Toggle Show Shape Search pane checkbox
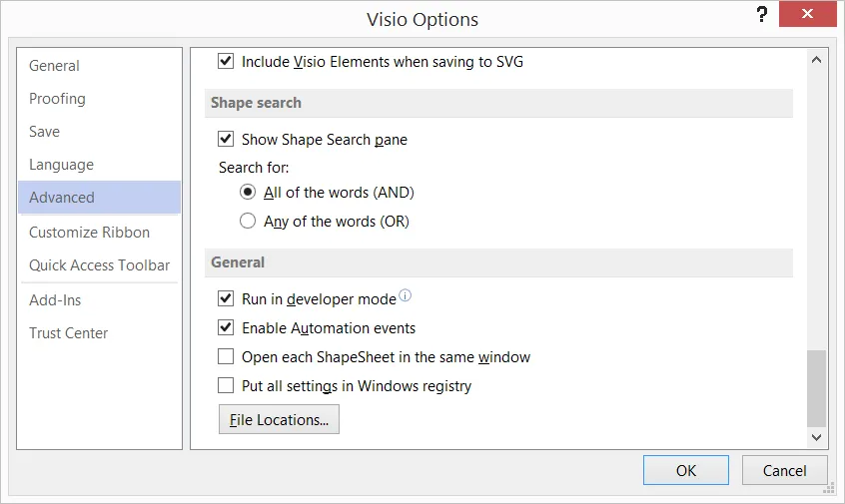Viewport: 845px width, 504px height. pos(226,139)
